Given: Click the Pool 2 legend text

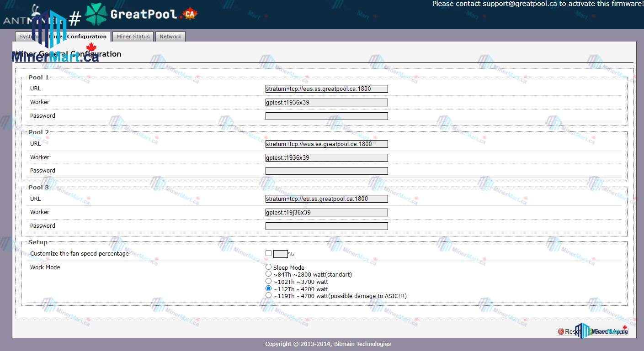Looking at the screenshot, I should pyautogui.click(x=38, y=132).
